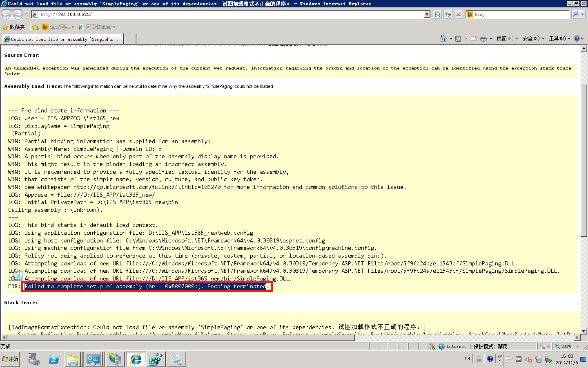This screenshot has width=588, height=368.
Task: Click the Action Center flag tray icon
Action: (x=509, y=359)
